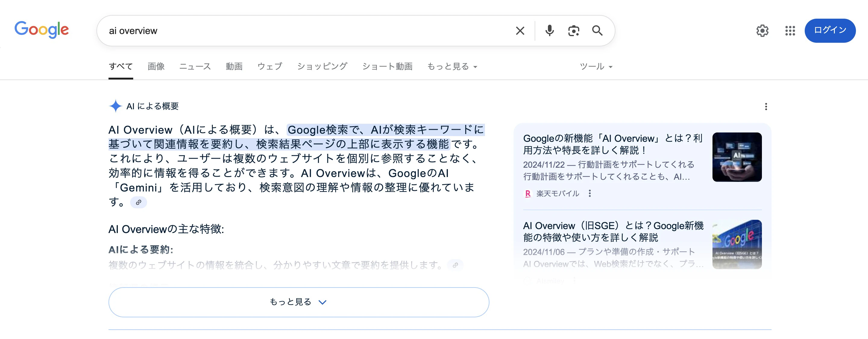This screenshot has height=339, width=868.
Task: Switch to the ニュース tab
Action: (x=195, y=67)
